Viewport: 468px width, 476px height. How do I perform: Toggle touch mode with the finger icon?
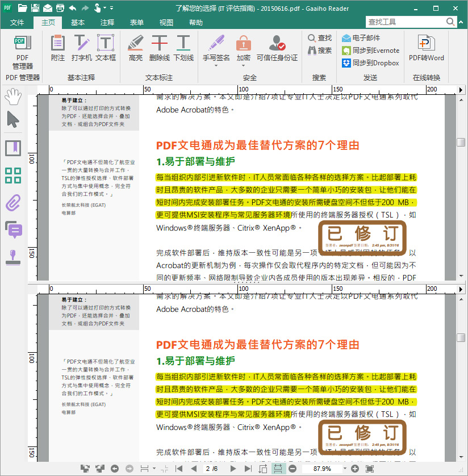[x=97, y=8]
